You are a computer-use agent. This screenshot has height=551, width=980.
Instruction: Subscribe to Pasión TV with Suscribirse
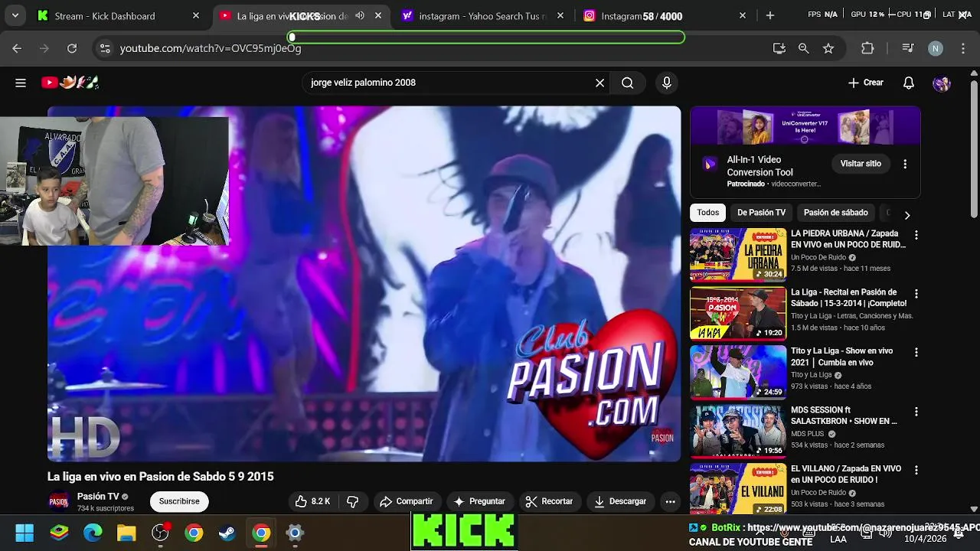tap(179, 501)
